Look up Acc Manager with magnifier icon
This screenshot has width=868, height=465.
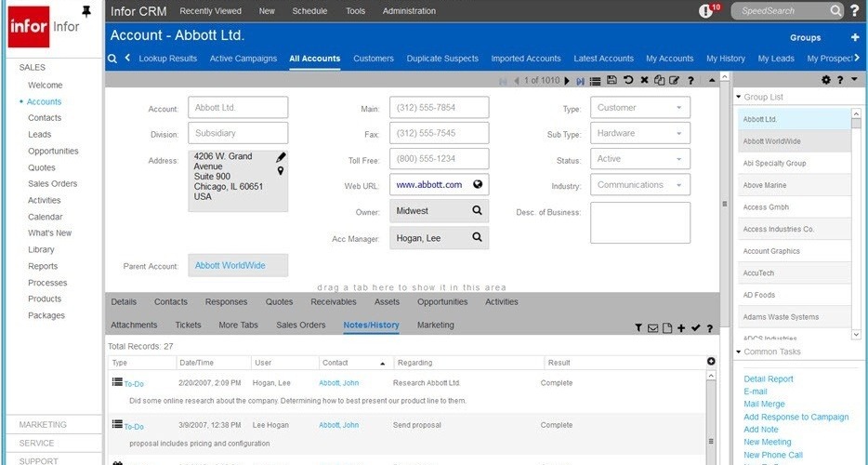coord(477,237)
